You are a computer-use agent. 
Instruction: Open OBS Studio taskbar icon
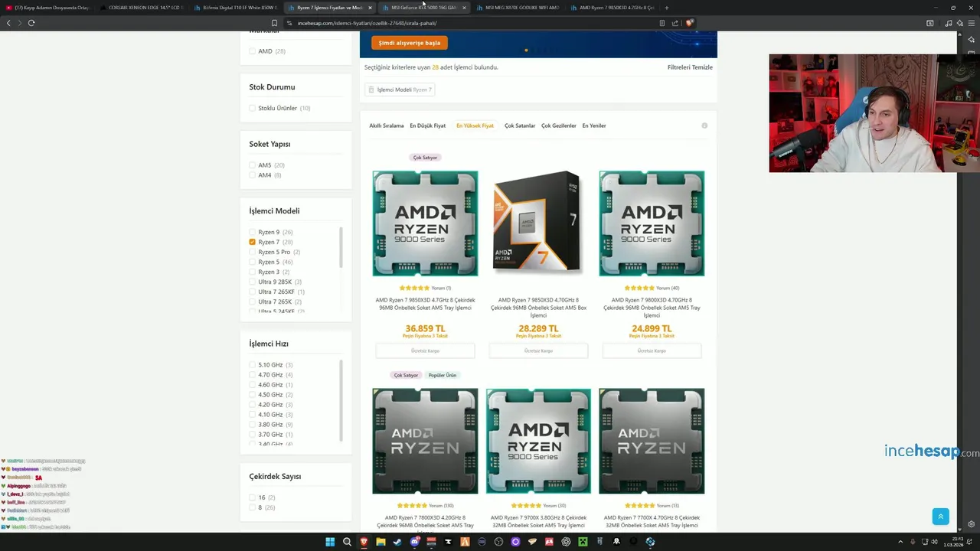[498, 542]
